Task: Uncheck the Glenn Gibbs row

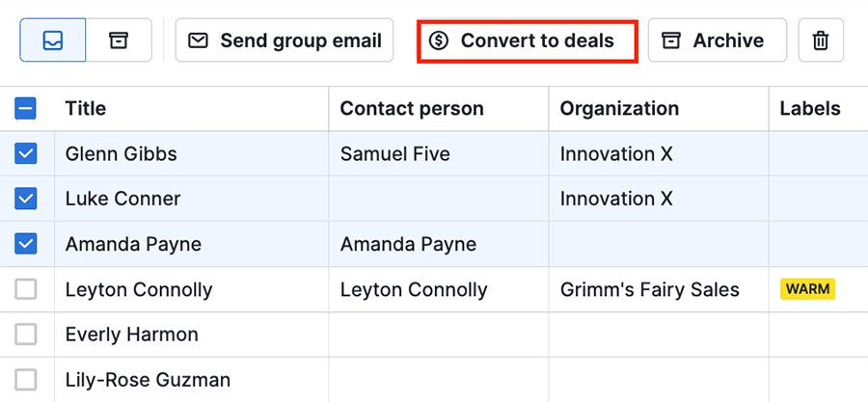Action: coord(26,154)
